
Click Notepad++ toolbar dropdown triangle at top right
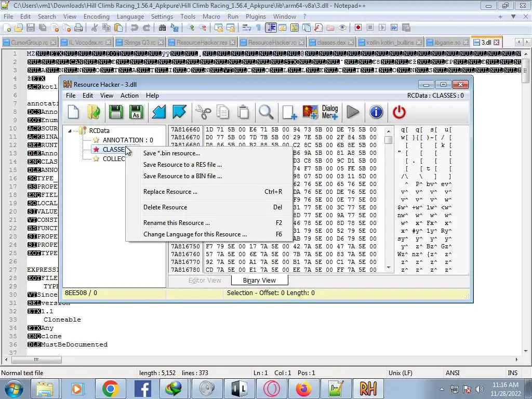(x=513, y=17)
